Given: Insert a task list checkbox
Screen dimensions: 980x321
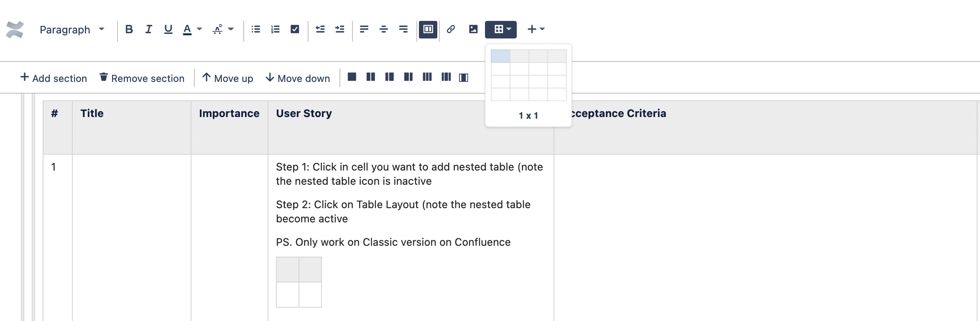Looking at the screenshot, I should [295, 29].
